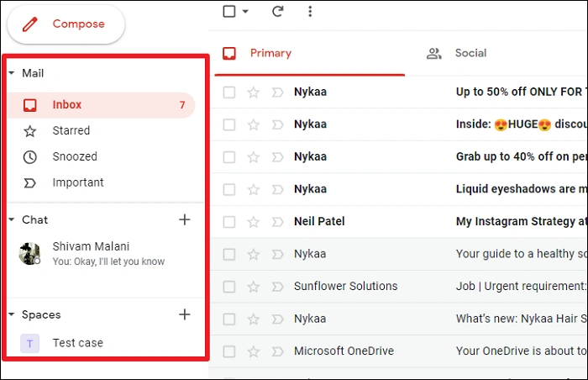This screenshot has width=588, height=380.
Task: Click Shivam Malani's avatar picture
Action: (29, 253)
